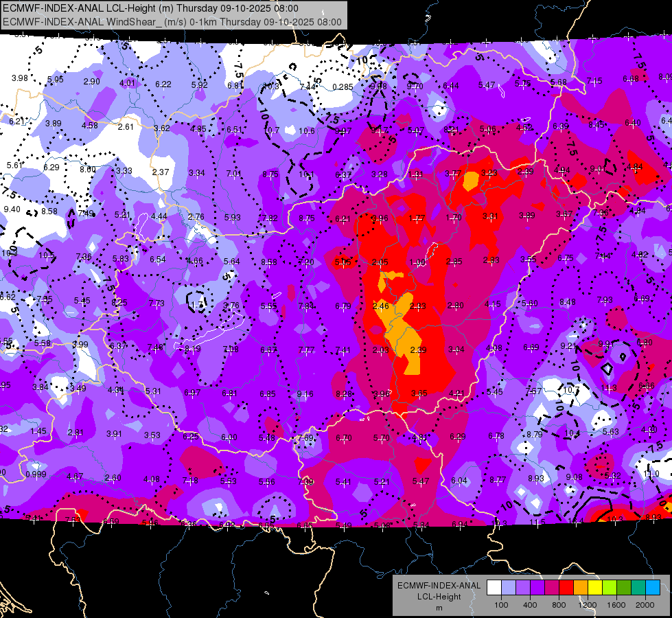Click the wind shear value '1.45'
Image resolution: width=672 pixels, height=618 pixels.
(x=38, y=431)
